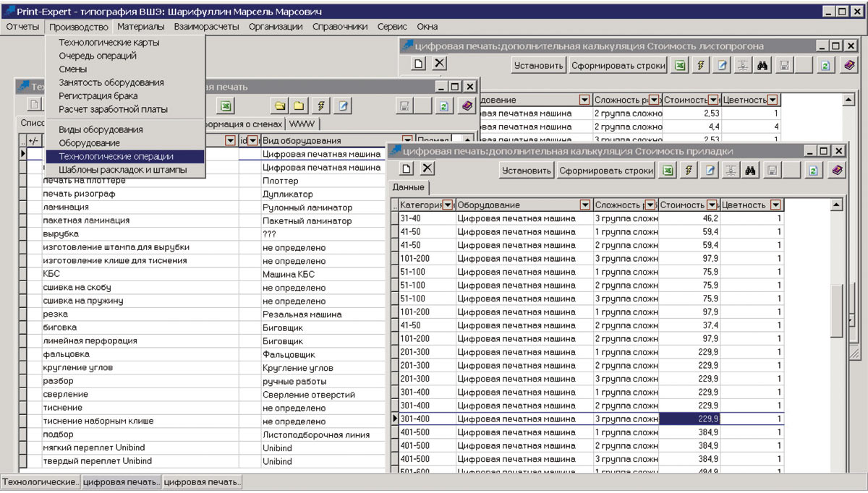Click Сформировать строки in Стоимость листопрогона window

click(618, 65)
